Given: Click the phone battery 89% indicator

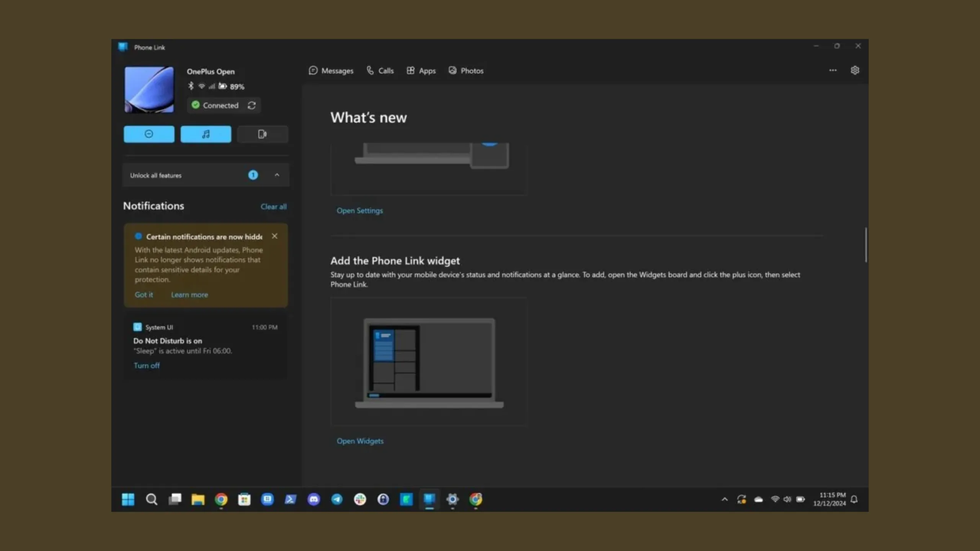Looking at the screenshot, I should (231, 86).
